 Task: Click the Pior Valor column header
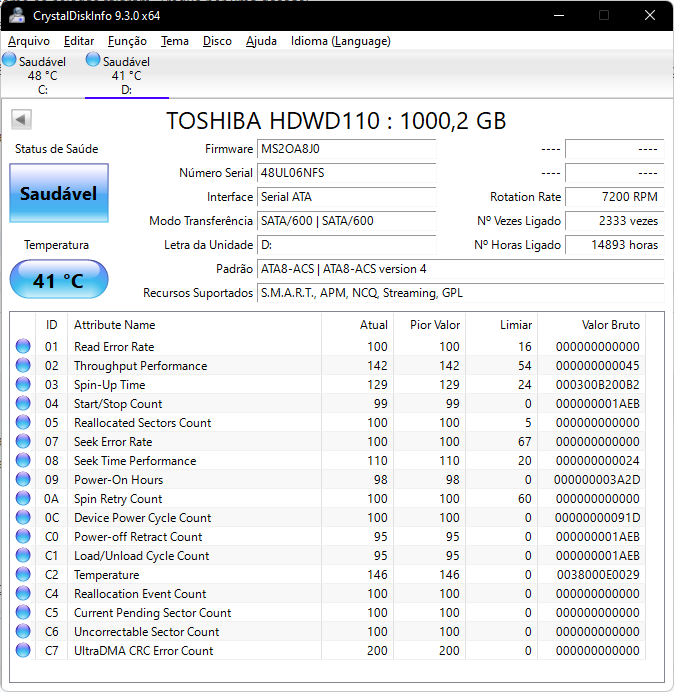click(x=429, y=325)
